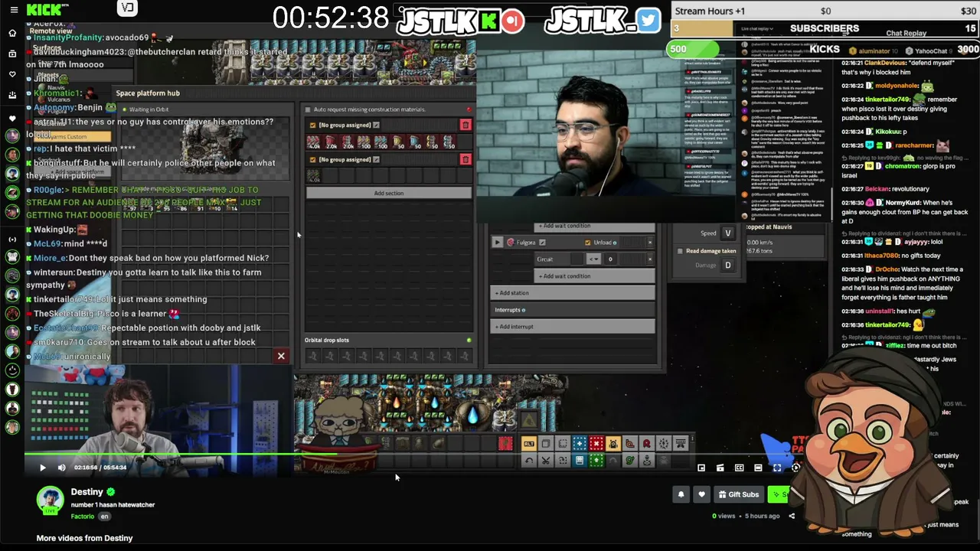Open the Circuit comparator dropdown
The width and height of the screenshot is (980, 551).
tap(593, 259)
